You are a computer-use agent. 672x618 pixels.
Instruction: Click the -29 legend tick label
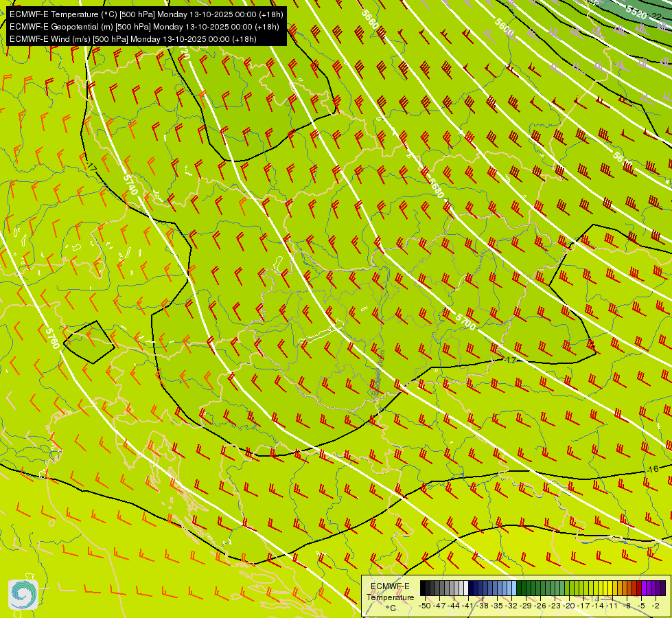coord(526,606)
